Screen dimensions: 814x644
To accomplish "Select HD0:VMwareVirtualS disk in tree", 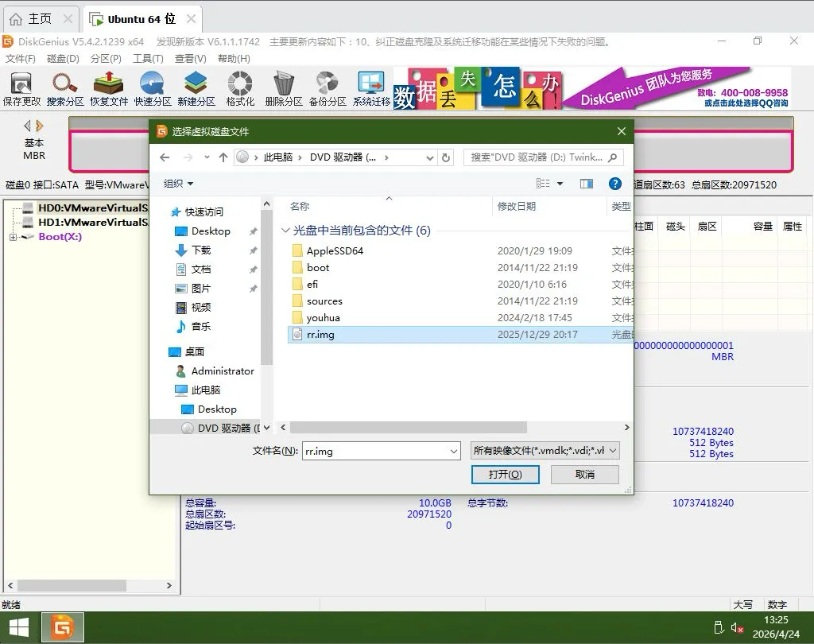I will click(x=92, y=208).
